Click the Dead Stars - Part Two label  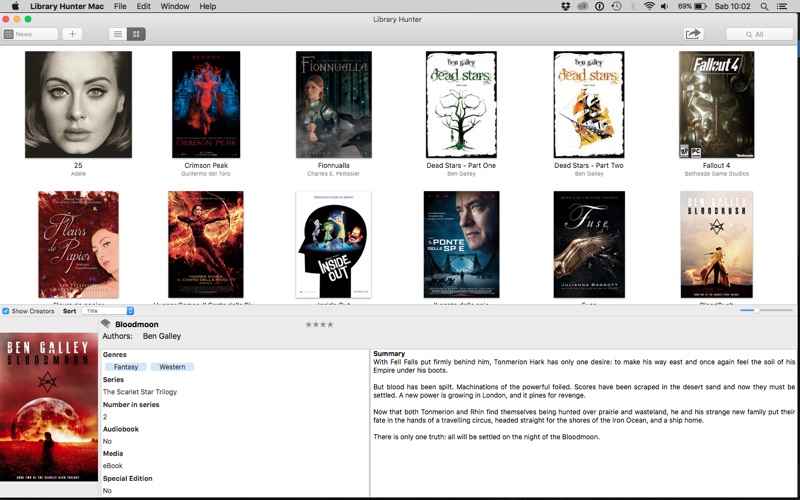pos(589,165)
